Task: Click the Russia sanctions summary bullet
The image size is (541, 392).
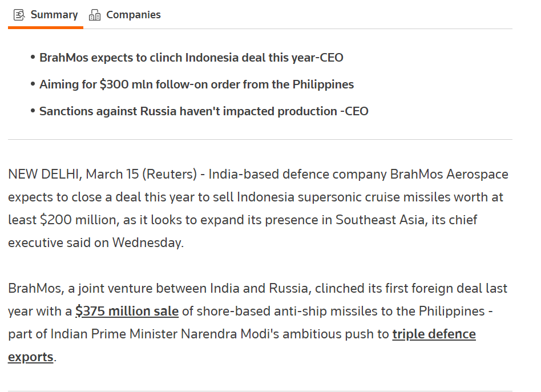Action: (x=204, y=111)
